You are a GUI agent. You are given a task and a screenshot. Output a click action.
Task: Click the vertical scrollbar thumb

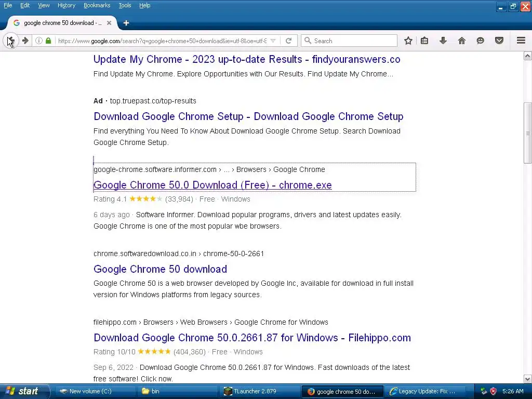pos(528,133)
